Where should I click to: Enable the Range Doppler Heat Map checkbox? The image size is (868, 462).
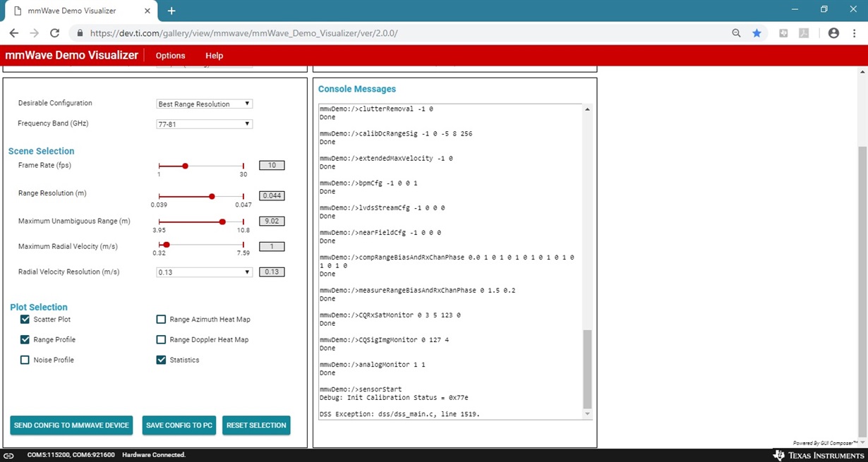pos(161,340)
